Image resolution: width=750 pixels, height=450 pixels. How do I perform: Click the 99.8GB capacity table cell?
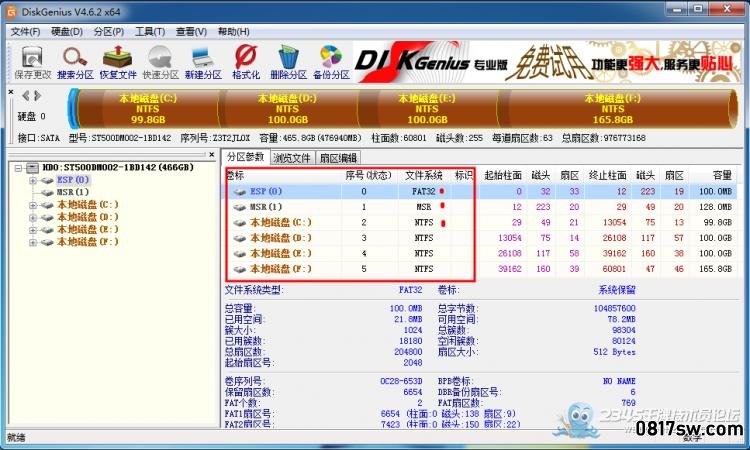pyautogui.click(x=717, y=222)
